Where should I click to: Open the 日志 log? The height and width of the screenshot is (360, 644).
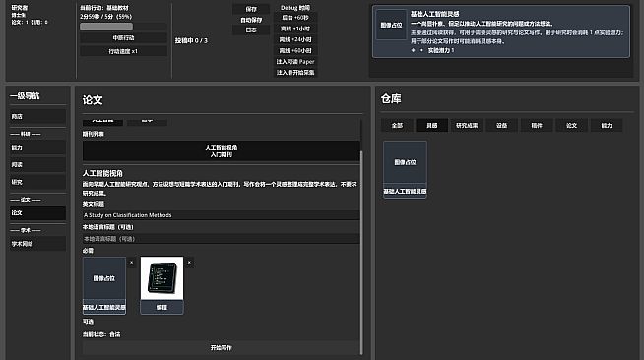[251, 30]
